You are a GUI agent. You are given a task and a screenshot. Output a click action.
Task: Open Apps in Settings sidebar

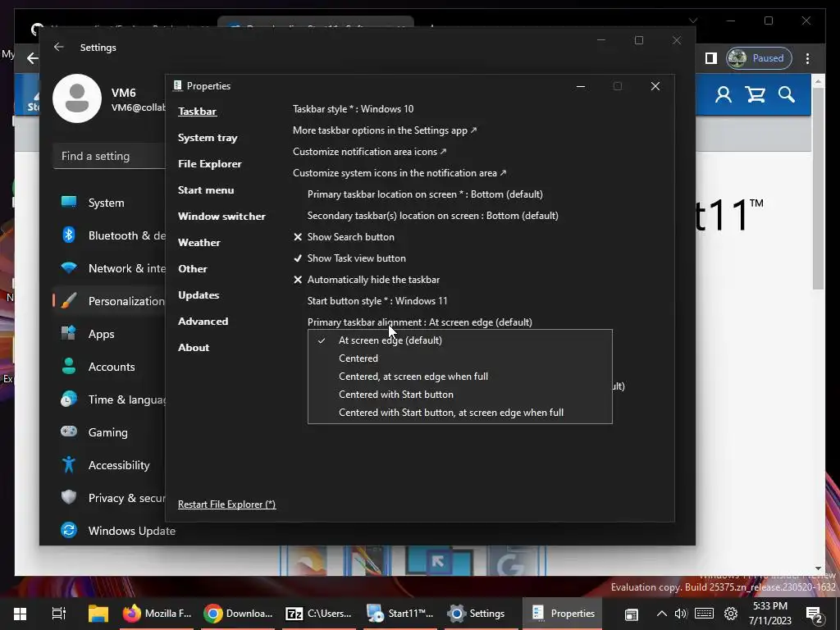click(109, 334)
